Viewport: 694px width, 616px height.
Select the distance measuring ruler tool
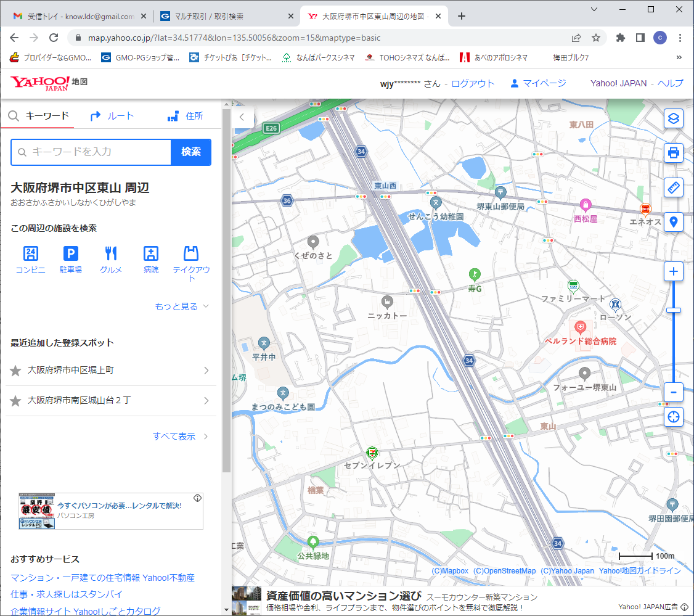(674, 187)
